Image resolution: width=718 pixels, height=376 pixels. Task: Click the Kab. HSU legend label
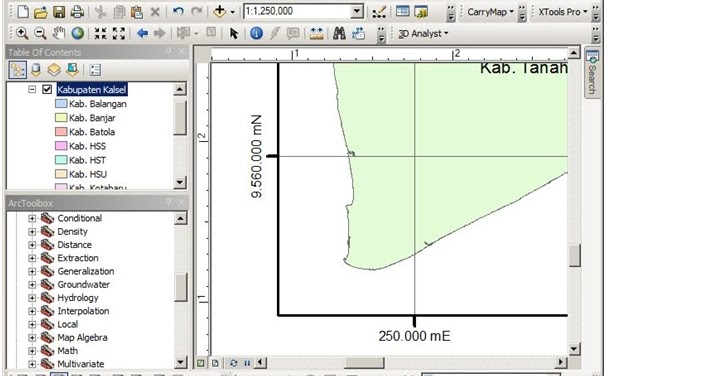(x=88, y=174)
